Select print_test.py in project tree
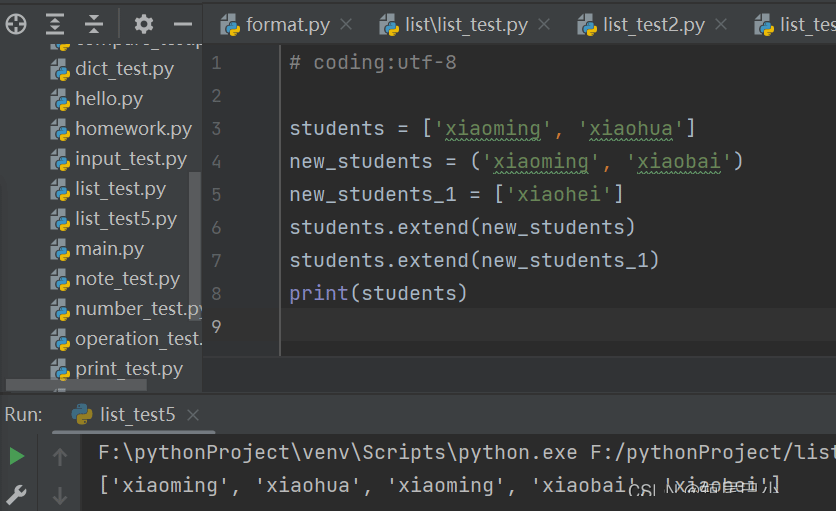The height and width of the screenshot is (511, 836). pos(129,369)
